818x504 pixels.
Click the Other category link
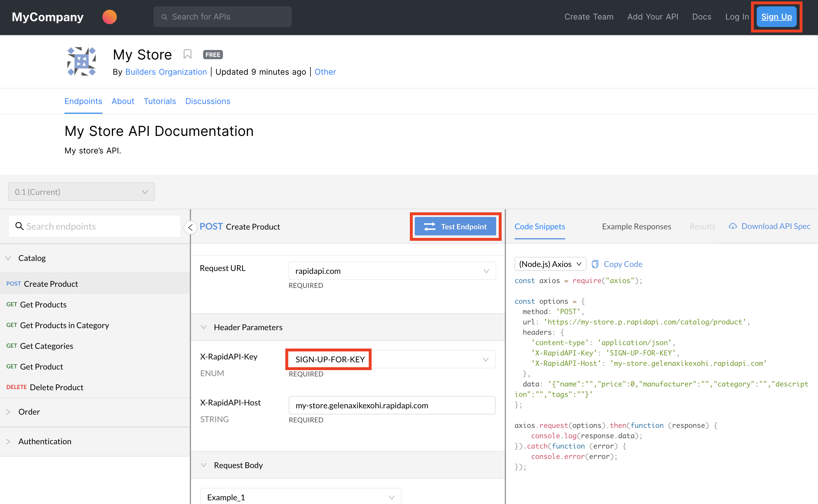(325, 72)
